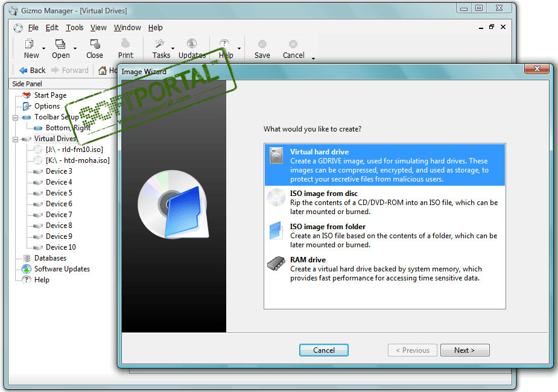Restore the inner Virtual Drives child window
This screenshot has width=558, height=392.
point(492,27)
